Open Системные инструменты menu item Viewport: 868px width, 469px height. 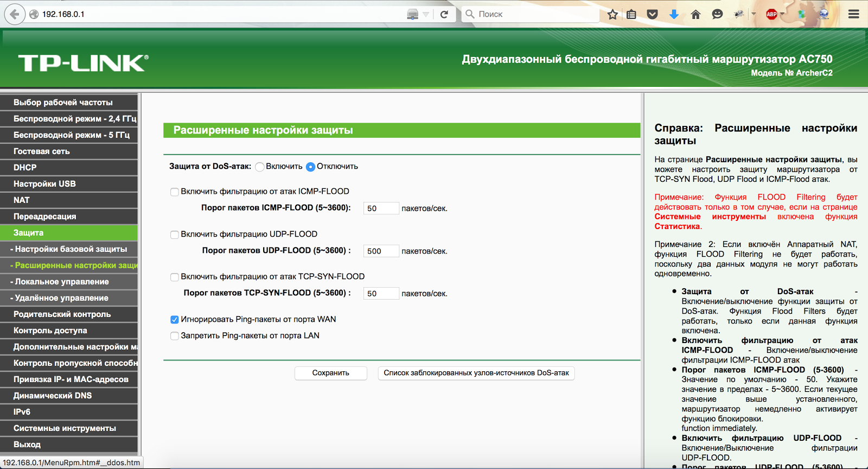(69, 428)
